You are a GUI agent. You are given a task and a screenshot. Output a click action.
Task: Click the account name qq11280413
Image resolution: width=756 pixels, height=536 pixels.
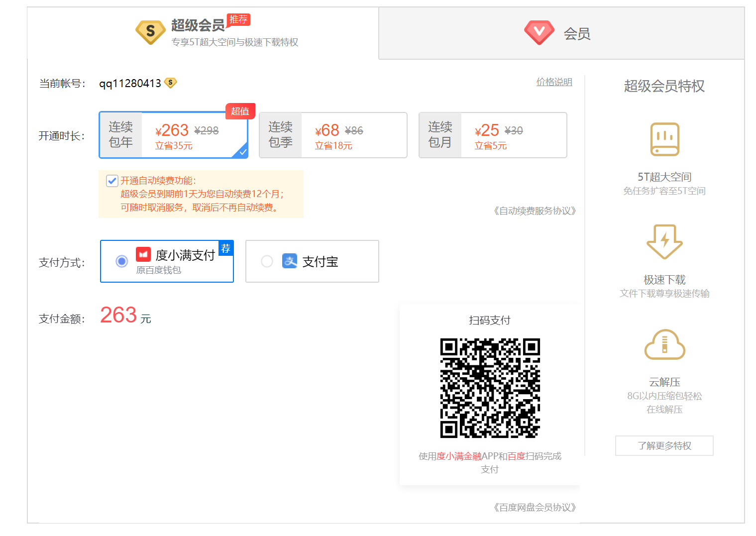coord(130,83)
